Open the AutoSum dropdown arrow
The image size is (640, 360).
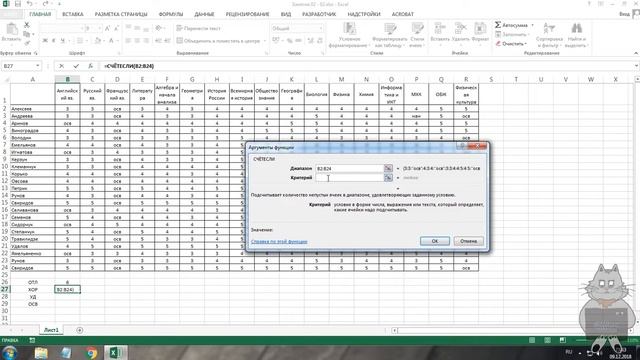point(532,25)
